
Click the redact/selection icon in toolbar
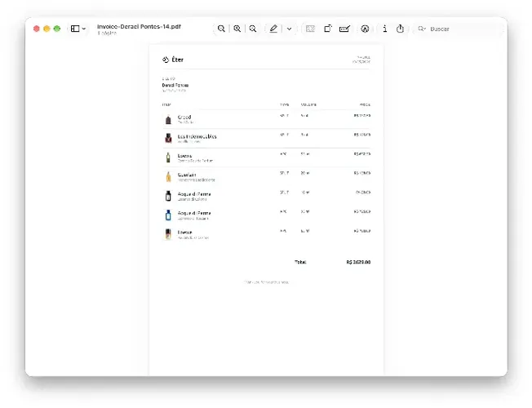pos(310,29)
